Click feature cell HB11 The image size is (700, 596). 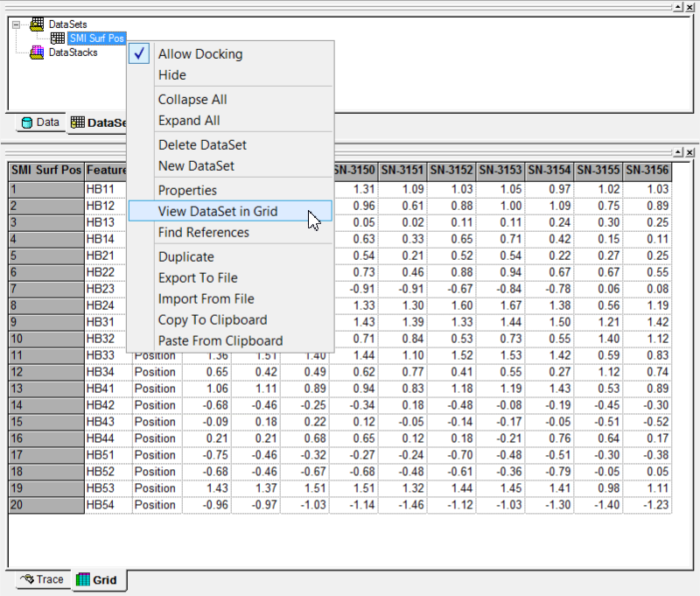tap(108, 189)
